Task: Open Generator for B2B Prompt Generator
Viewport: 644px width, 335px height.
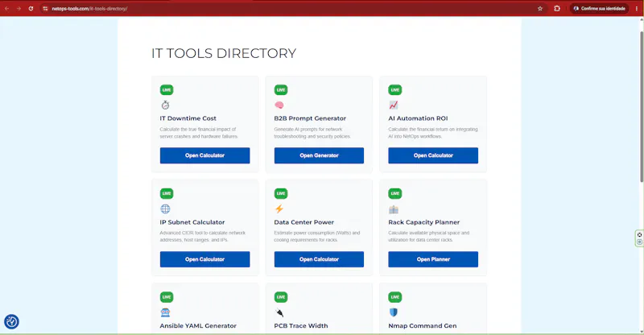Action: tap(319, 155)
